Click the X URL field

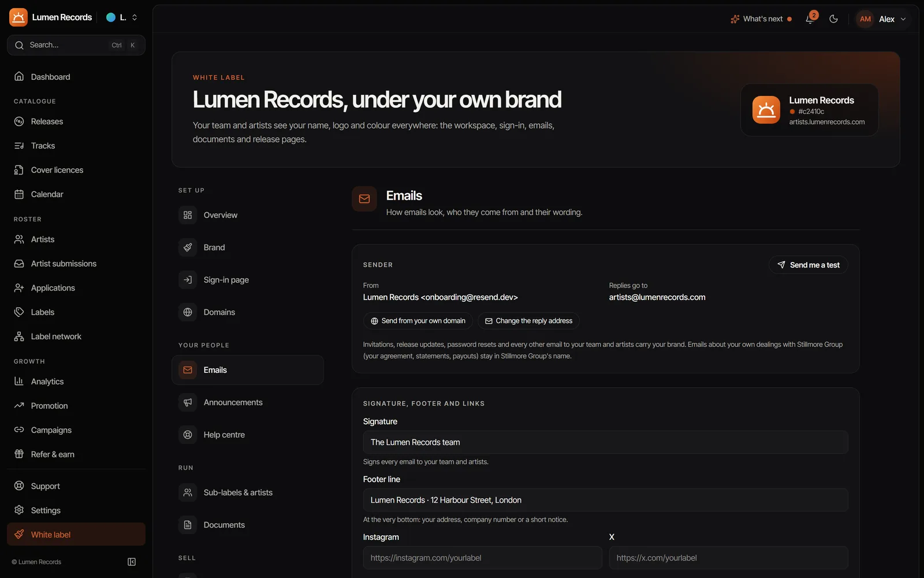point(728,558)
